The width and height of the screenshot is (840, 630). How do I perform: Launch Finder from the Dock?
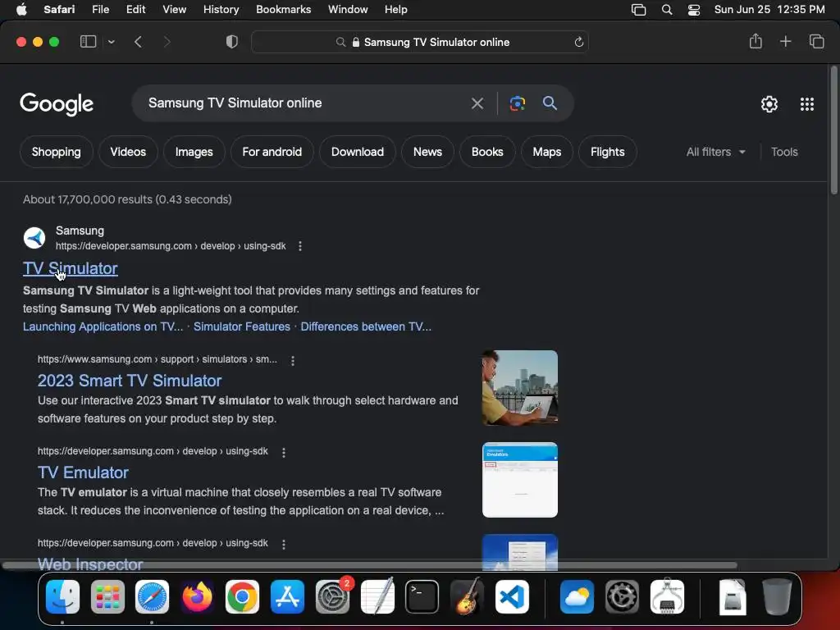click(62, 596)
